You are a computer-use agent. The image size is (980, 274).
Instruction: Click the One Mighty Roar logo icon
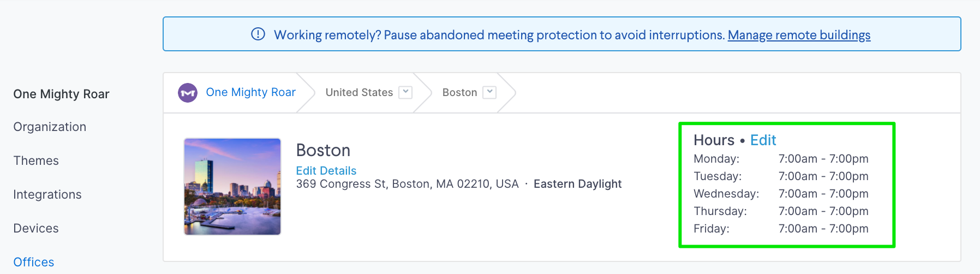[188, 93]
